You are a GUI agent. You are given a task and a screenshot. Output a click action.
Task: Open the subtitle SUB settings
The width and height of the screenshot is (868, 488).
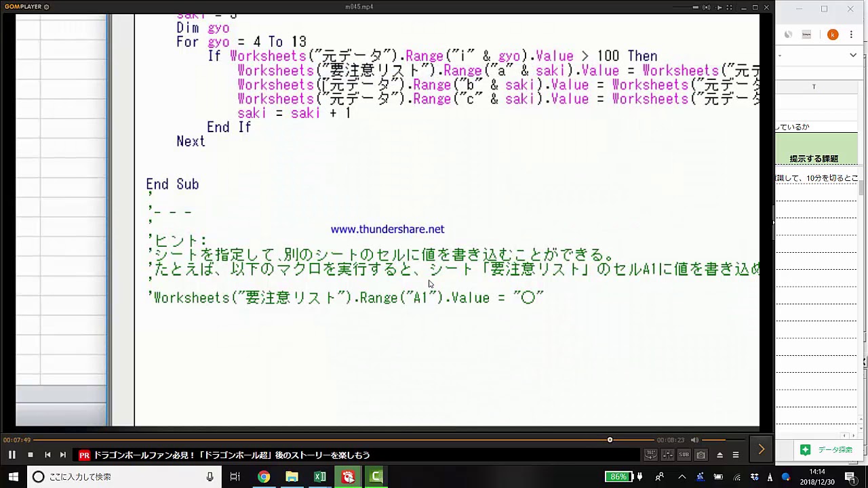point(684,455)
